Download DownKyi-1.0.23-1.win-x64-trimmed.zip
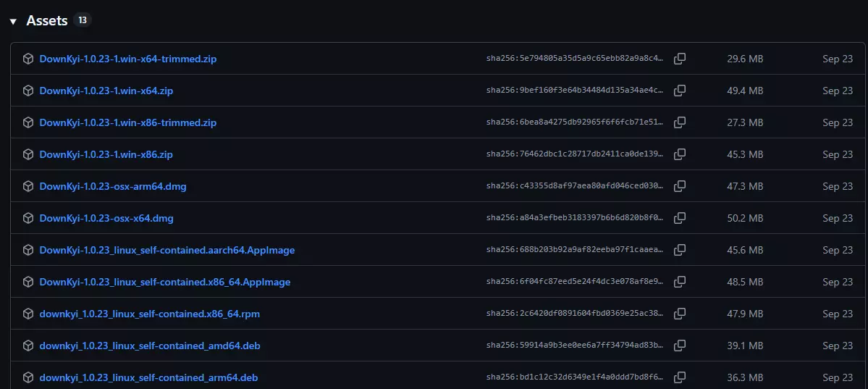Viewport: 868px width, 389px height. [x=127, y=59]
